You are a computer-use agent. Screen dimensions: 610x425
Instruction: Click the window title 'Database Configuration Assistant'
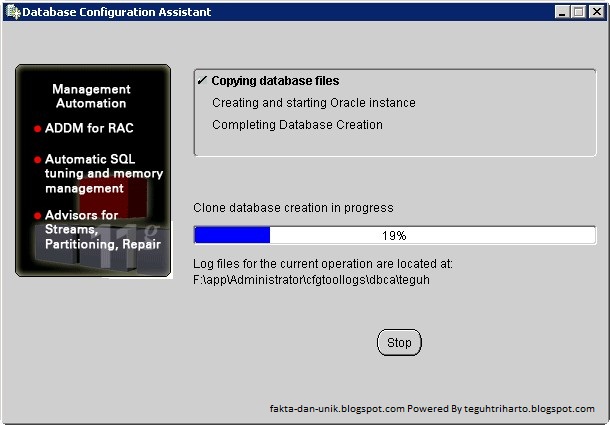point(117,12)
